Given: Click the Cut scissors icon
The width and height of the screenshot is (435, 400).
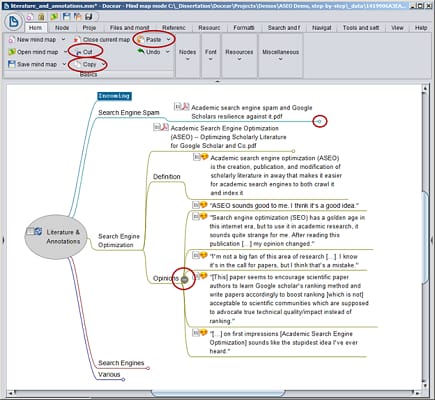Looking at the screenshot, I should 78,52.
